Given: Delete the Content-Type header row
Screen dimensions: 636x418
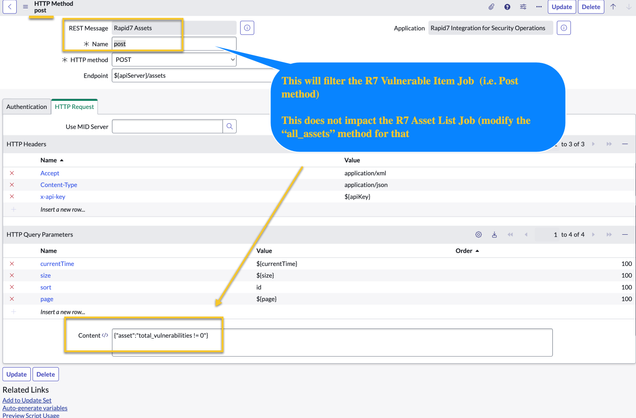Looking at the screenshot, I should point(12,185).
